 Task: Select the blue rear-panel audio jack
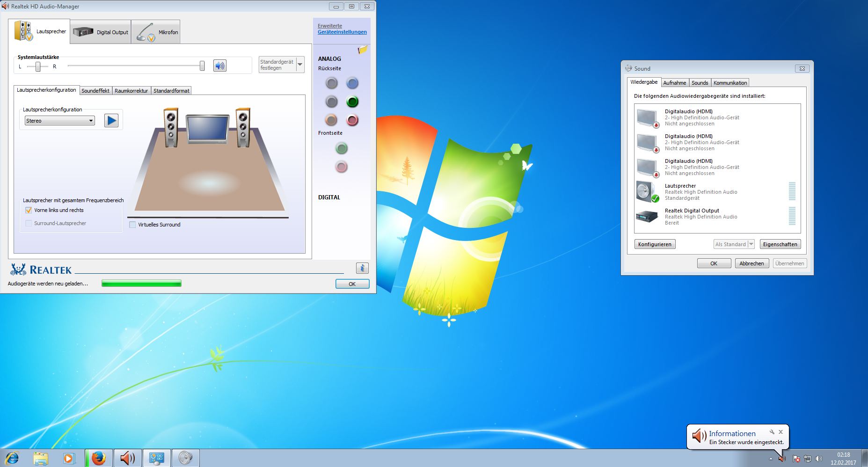point(352,83)
